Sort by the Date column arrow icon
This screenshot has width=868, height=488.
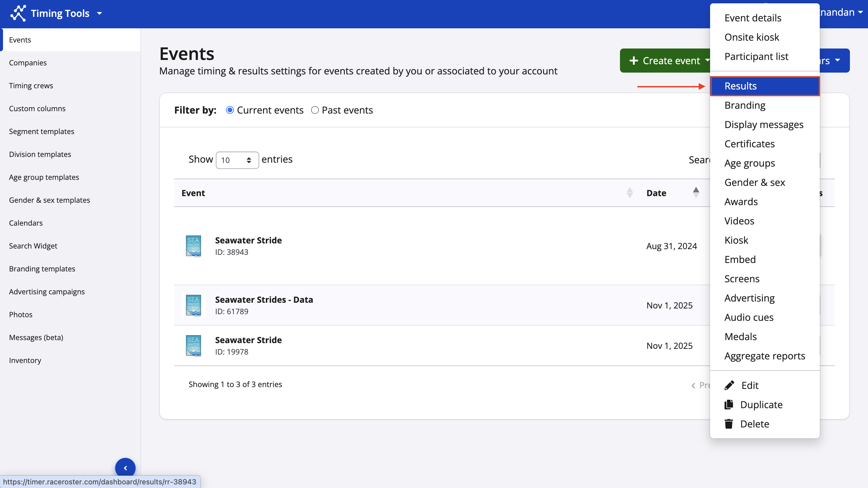[696, 193]
